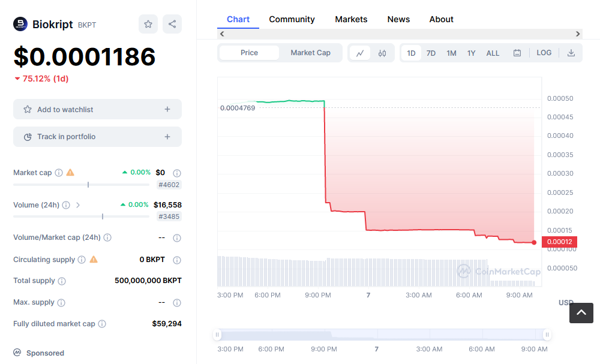Open Volume (24h) info icon
Screen dimensions: 600x364
[x=66, y=205]
